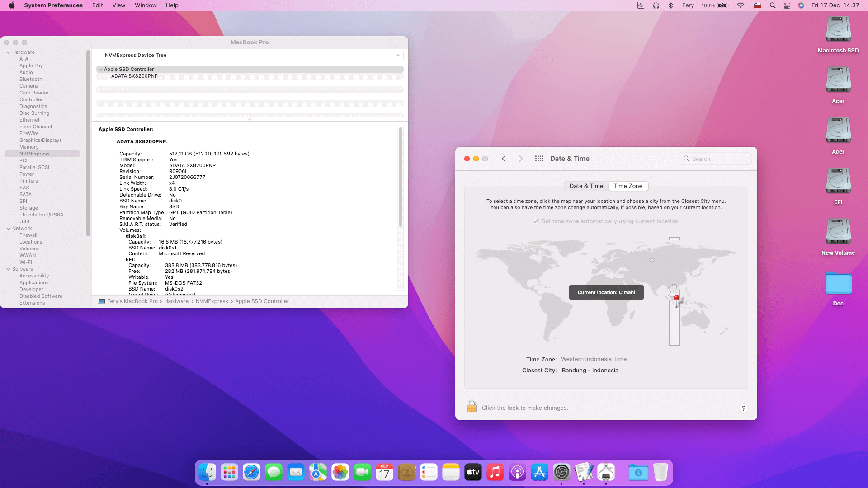868x488 pixels.
Task: Open Podcasts from the dock
Action: [x=518, y=473]
